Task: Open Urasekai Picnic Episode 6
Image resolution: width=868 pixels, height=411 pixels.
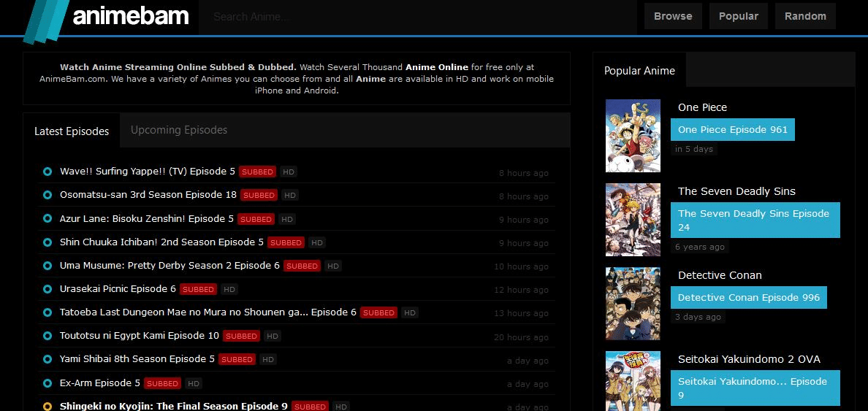Action: coord(118,288)
